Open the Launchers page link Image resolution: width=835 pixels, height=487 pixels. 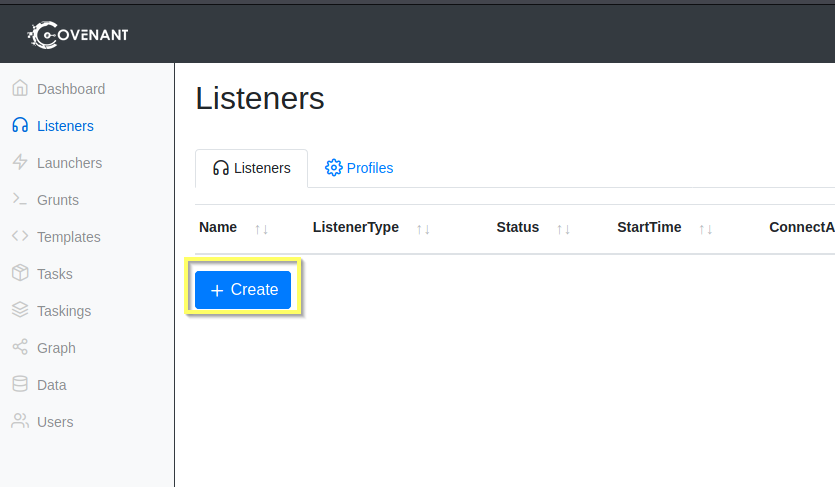tap(69, 163)
